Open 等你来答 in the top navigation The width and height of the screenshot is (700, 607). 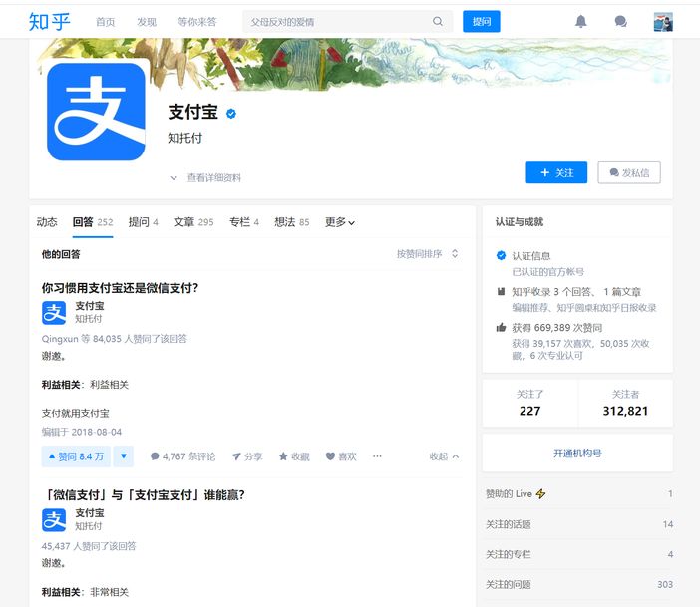click(197, 22)
